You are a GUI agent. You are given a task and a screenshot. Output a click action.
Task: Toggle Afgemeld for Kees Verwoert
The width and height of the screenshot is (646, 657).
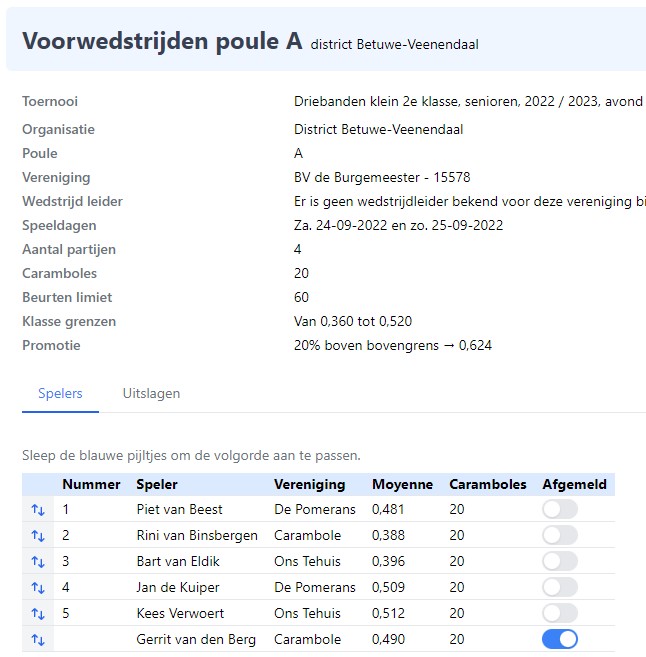click(x=560, y=613)
